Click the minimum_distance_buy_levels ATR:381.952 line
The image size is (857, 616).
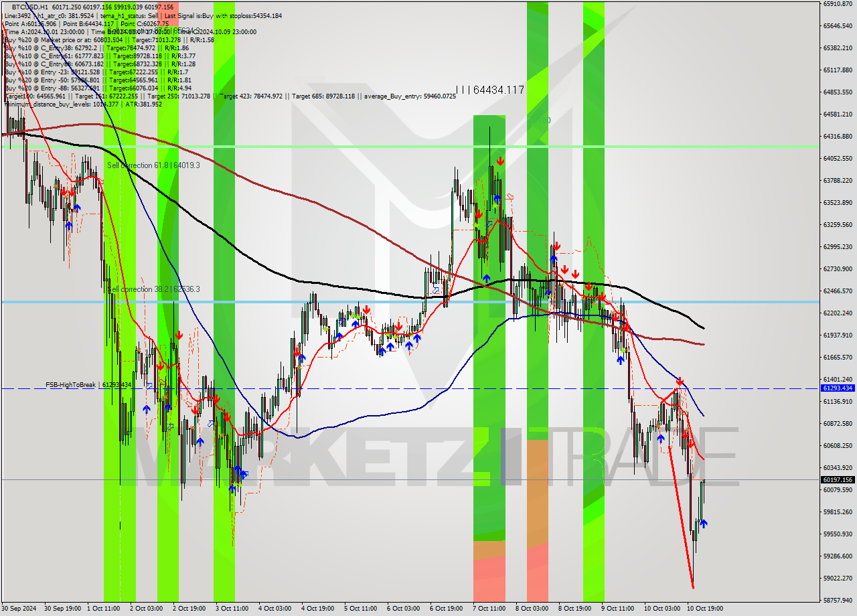pyautogui.click(x=83, y=104)
